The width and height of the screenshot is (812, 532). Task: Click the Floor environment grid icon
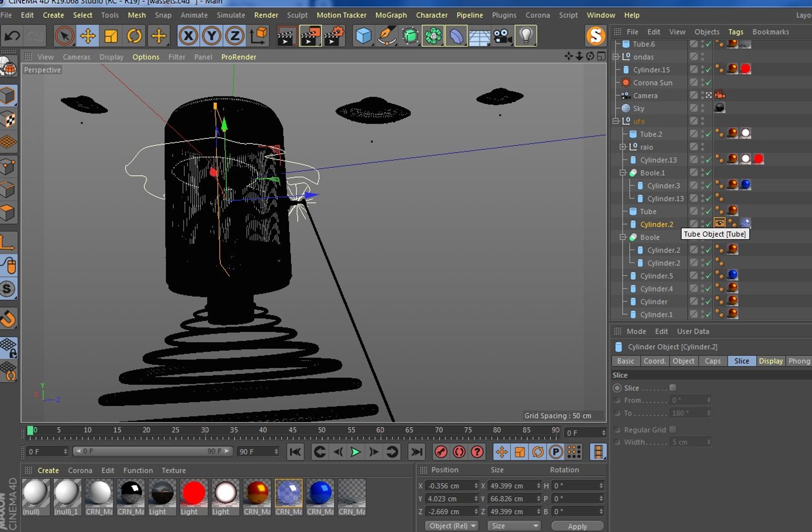pos(479,36)
